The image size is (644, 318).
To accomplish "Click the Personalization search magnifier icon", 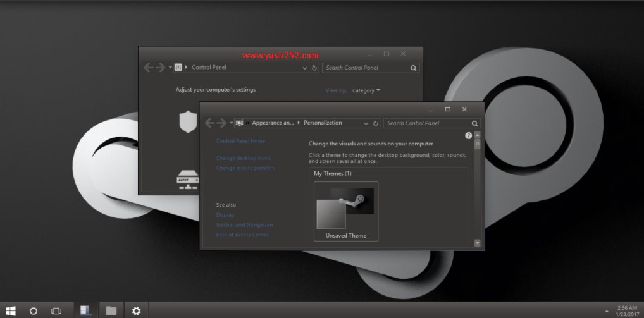I will 474,123.
